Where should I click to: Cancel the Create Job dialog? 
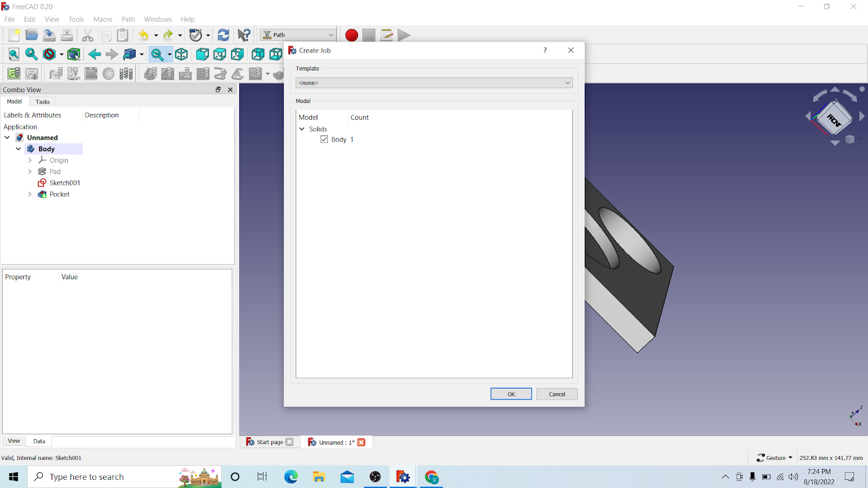557,394
